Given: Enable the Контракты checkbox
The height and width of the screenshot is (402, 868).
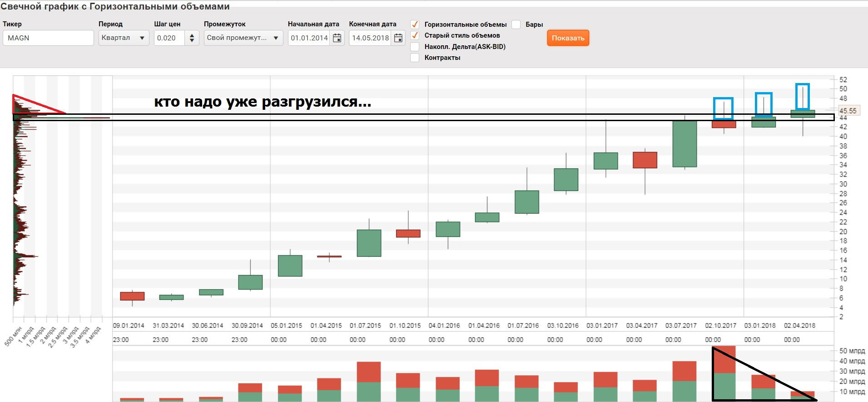Looking at the screenshot, I should 415,58.
